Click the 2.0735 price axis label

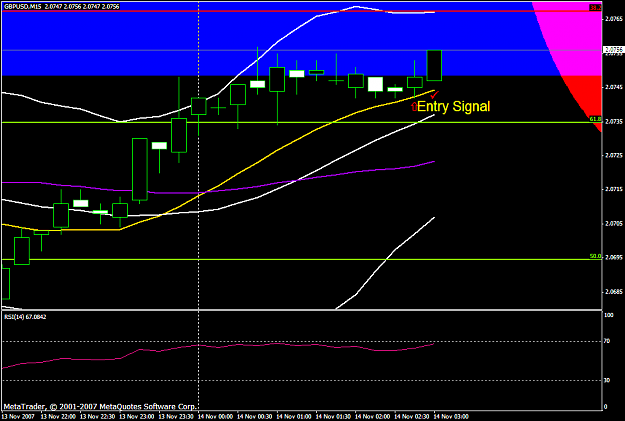point(614,122)
